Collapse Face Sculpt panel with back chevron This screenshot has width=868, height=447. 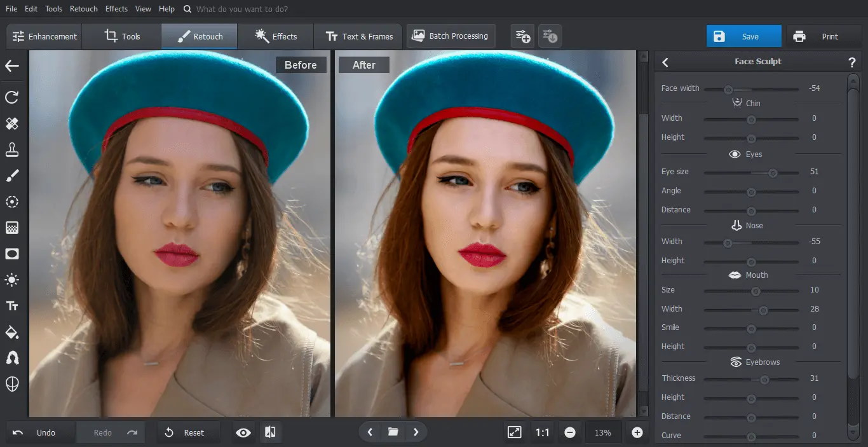665,62
